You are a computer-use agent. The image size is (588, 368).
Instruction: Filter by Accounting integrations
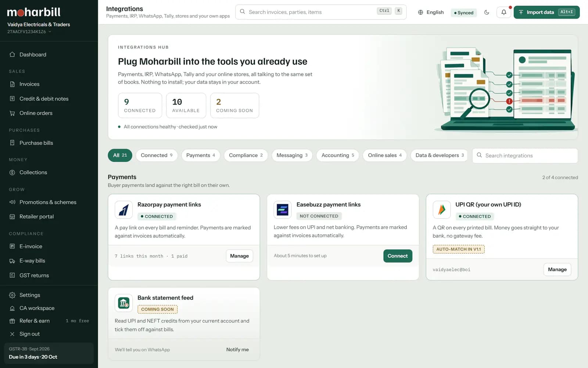(x=338, y=155)
